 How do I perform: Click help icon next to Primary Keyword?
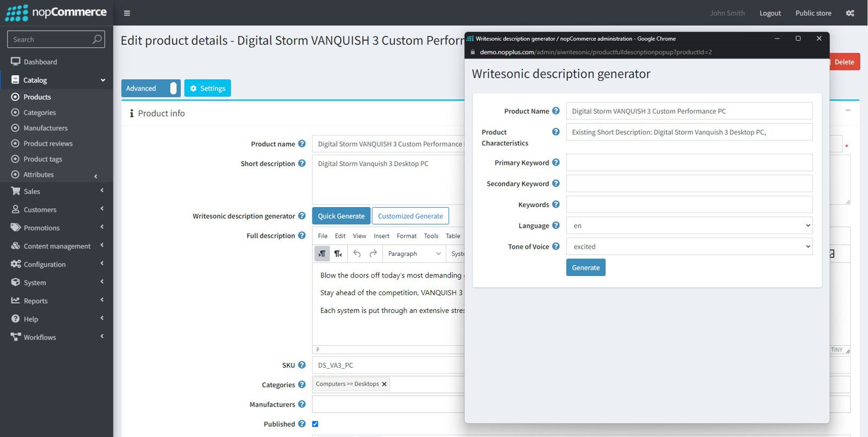(556, 162)
